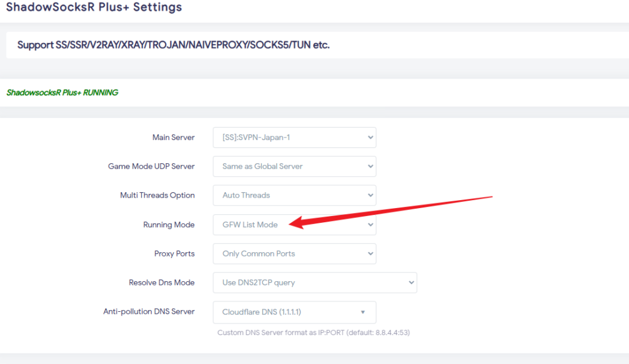Select the Running Mode GFW List dropdown
Image resolution: width=629 pixels, height=364 pixels.
[294, 225]
